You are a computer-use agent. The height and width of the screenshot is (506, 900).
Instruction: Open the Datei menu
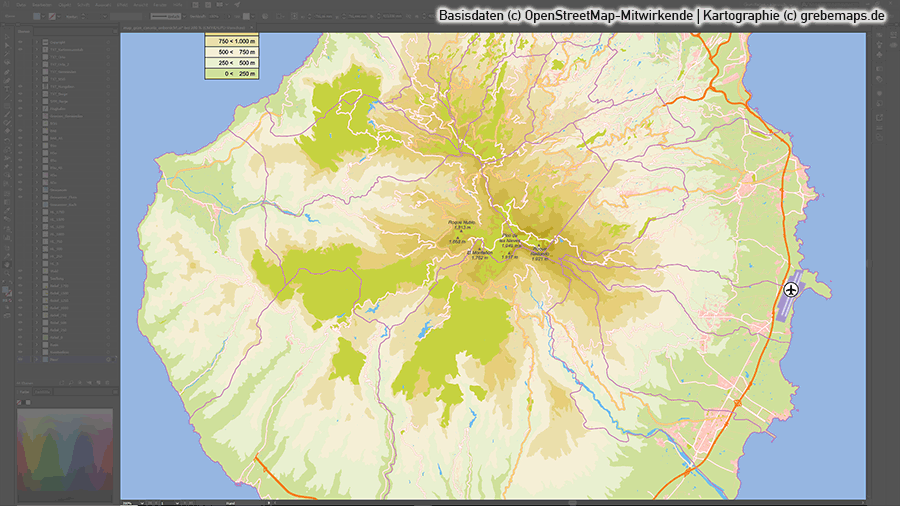coord(21,5)
